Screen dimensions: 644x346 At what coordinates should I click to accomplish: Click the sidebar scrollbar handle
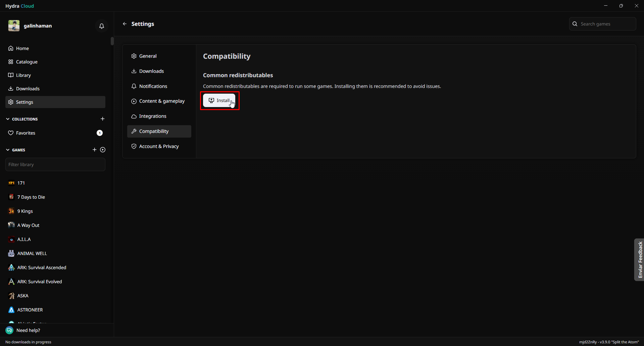coord(112,41)
